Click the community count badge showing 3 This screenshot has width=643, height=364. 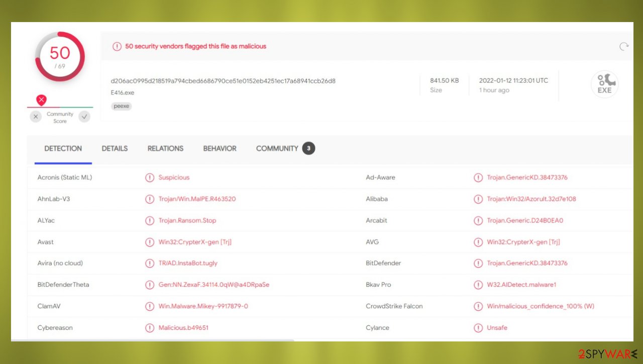coord(308,149)
